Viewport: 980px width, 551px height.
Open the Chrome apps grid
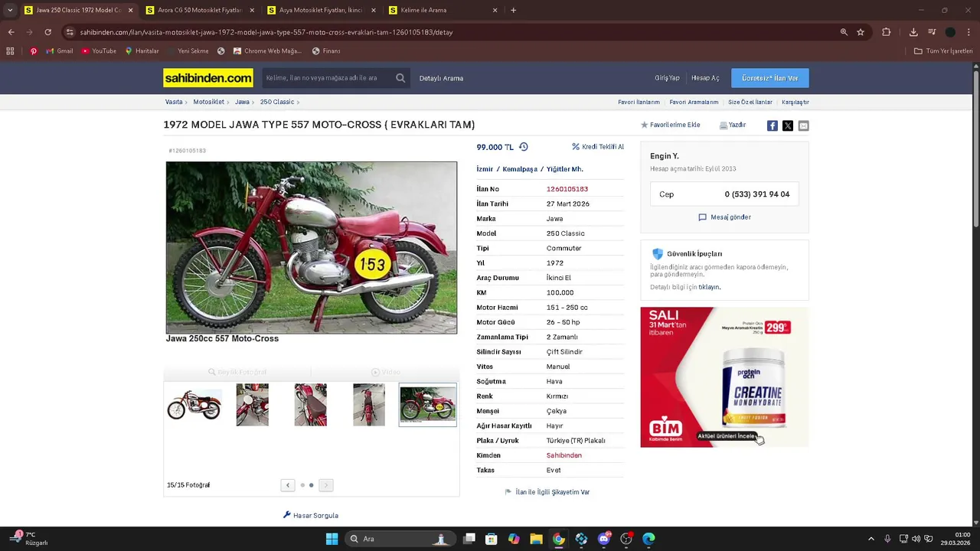pos(10,51)
